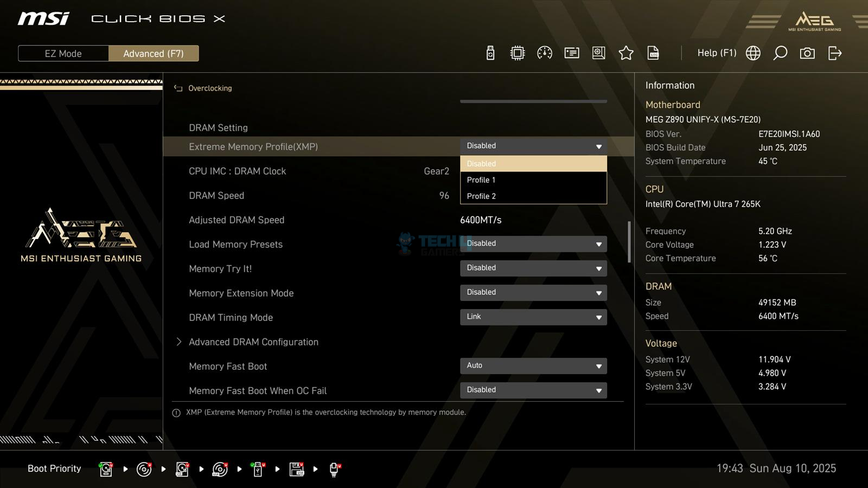Select CPU IMC : DRAM Clock Gear2 value
Image resolution: width=868 pixels, height=488 pixels.
[437, 171]
